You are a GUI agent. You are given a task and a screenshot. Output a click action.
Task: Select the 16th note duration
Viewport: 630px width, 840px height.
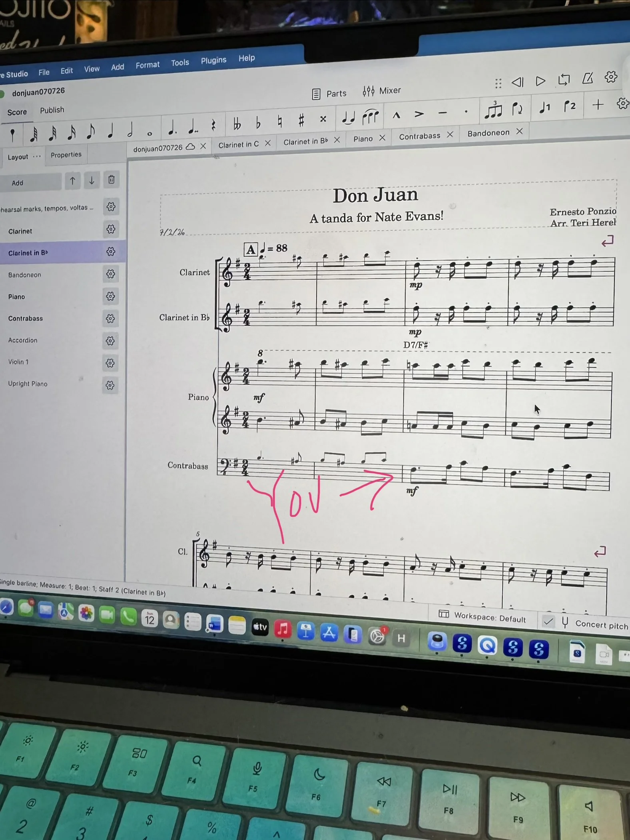pyautogui.click(x=72, y=132)
